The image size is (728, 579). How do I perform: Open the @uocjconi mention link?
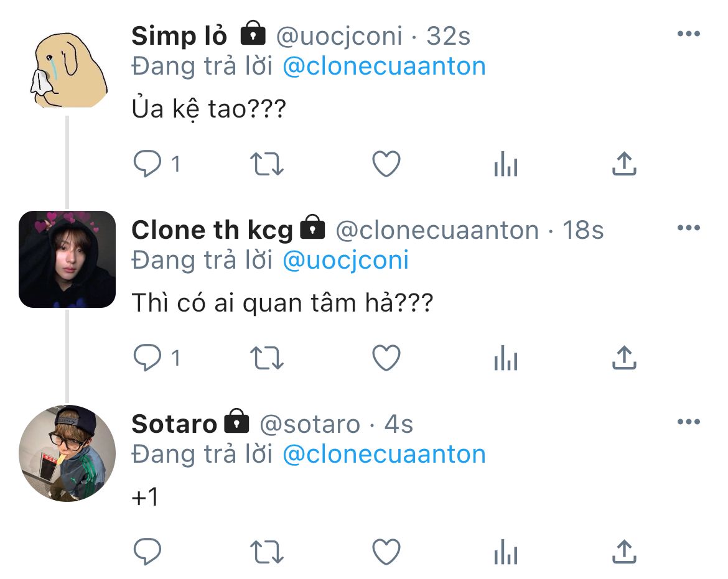tap(345, 260)
